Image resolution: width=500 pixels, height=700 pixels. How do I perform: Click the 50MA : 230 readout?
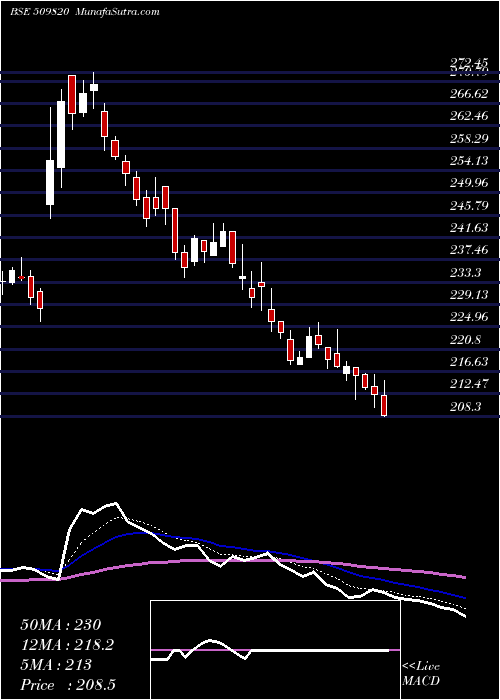pyautogui.click(x=61, y=625)
